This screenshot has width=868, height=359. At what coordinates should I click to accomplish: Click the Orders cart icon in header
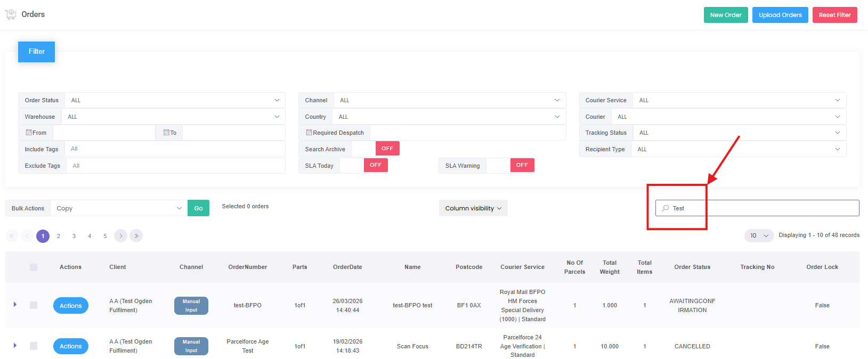coord(11,14)
